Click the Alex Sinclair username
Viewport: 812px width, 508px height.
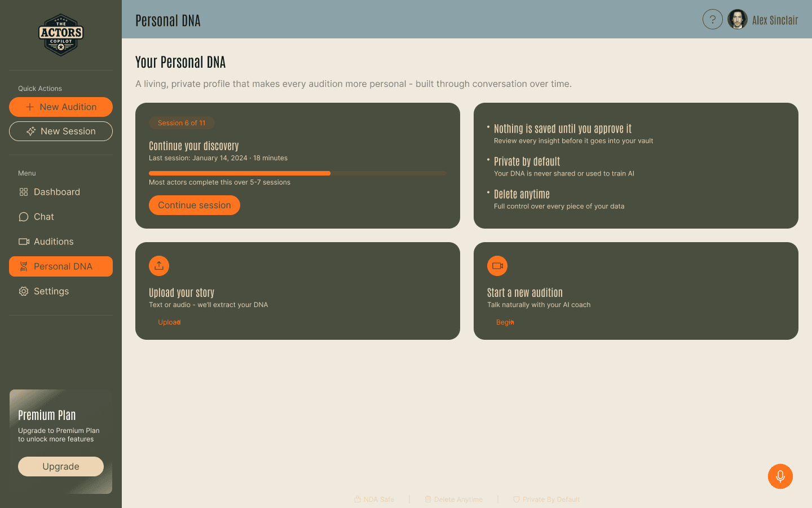(775, 20)
